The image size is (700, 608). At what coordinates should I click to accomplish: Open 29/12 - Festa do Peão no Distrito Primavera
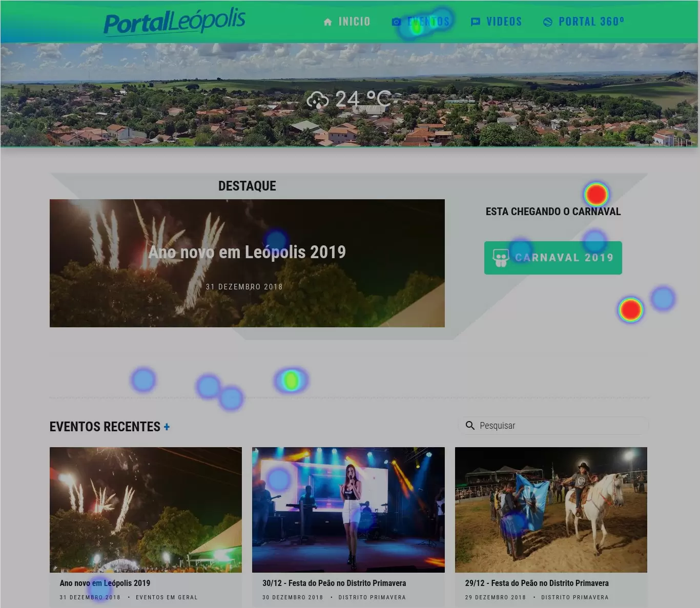point(537,583)
